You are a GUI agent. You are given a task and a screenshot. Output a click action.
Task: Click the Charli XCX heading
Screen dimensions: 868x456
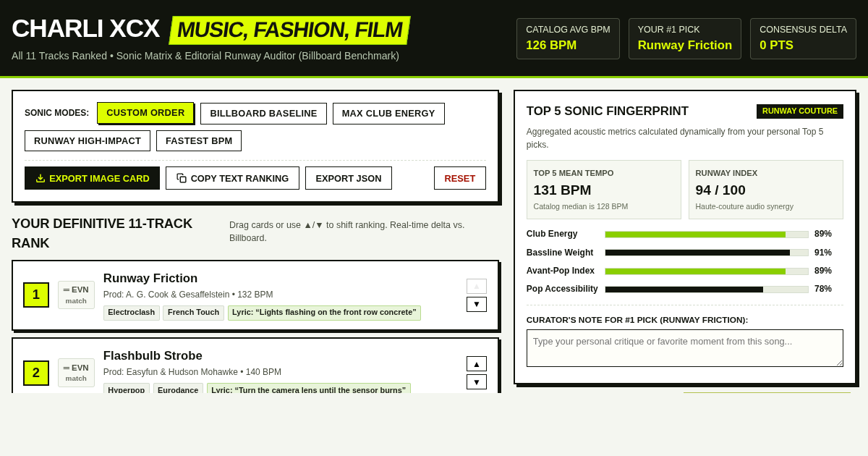[x=85, y=28]
